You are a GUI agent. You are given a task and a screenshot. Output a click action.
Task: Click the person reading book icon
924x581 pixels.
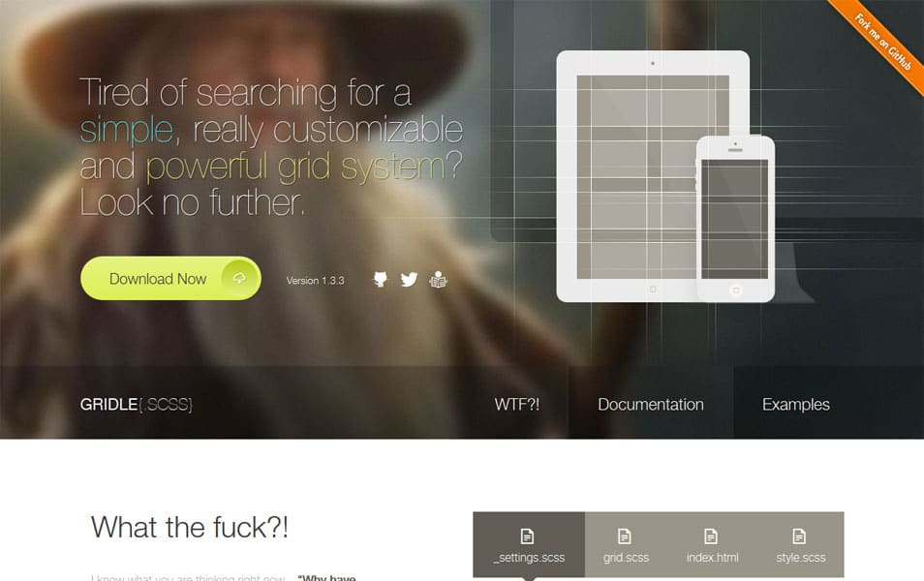coord(438,280)
